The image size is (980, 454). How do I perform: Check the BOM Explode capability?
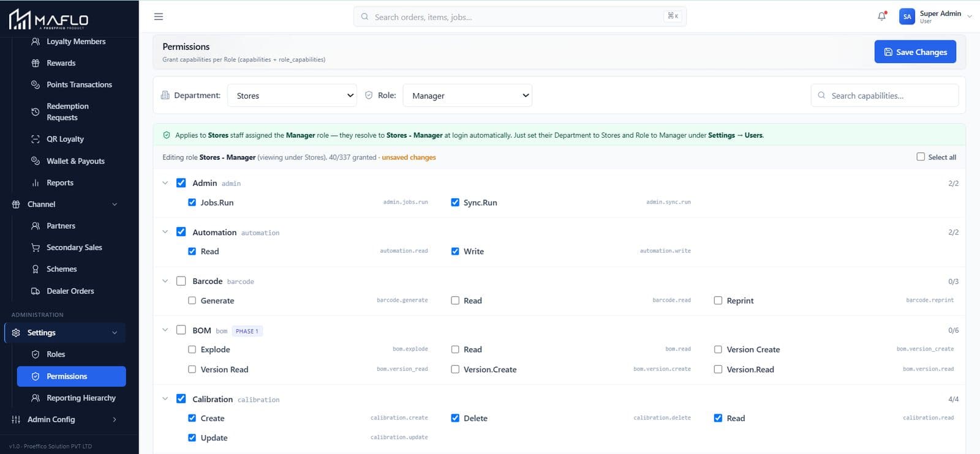pyautogui.click(x=192, y=349)
